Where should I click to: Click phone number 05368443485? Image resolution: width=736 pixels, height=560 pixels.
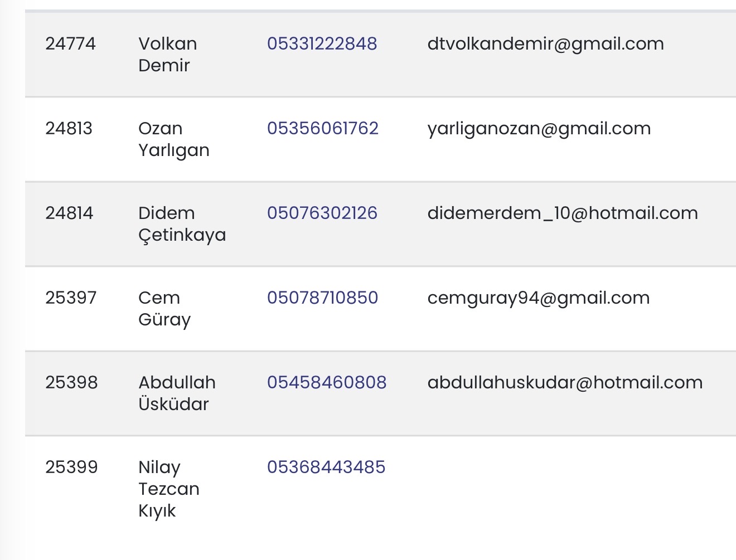[x=326, y=468]
